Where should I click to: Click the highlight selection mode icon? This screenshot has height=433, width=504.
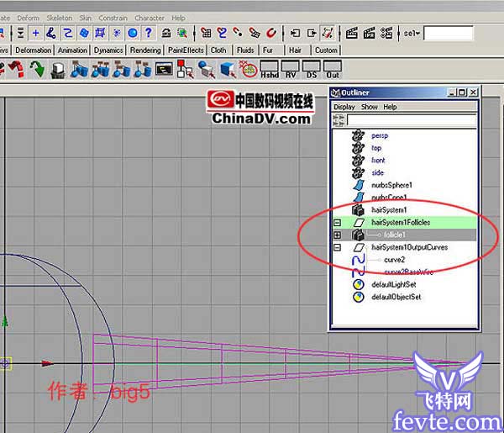(x=182, y=33)
